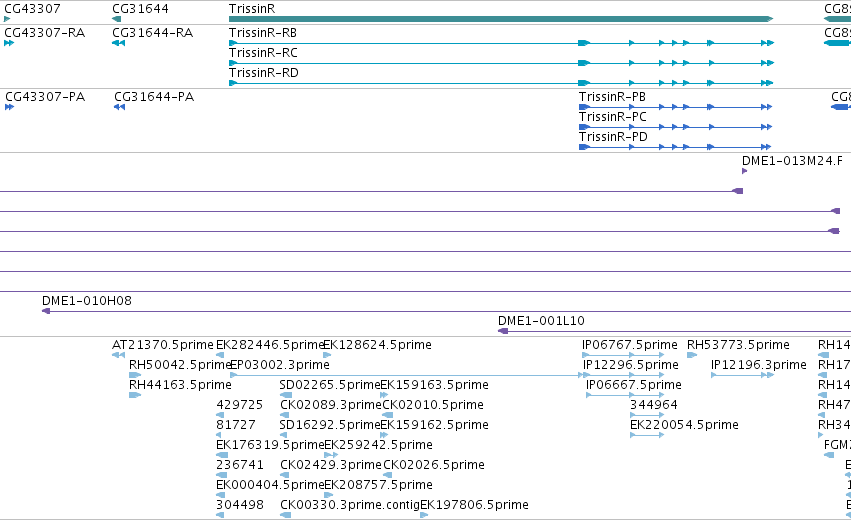Select the EK000404.5prime EST
The image size is (851, 520).
pos(270,485)
